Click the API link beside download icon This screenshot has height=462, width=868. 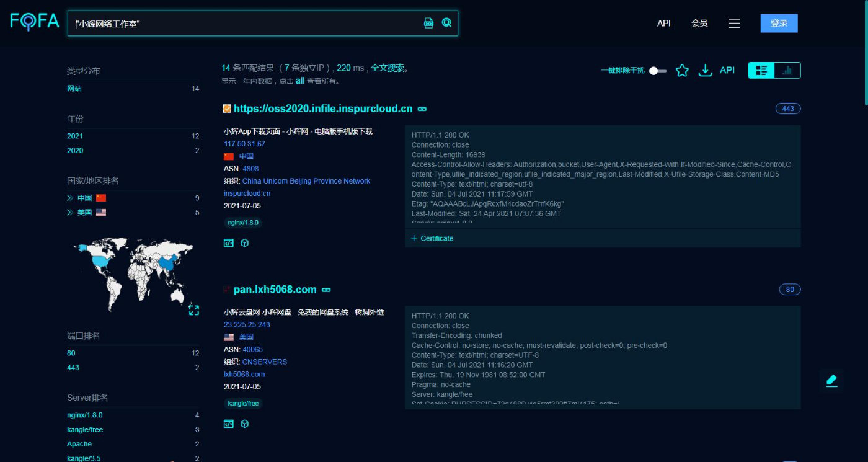click(x=727, y=71)
